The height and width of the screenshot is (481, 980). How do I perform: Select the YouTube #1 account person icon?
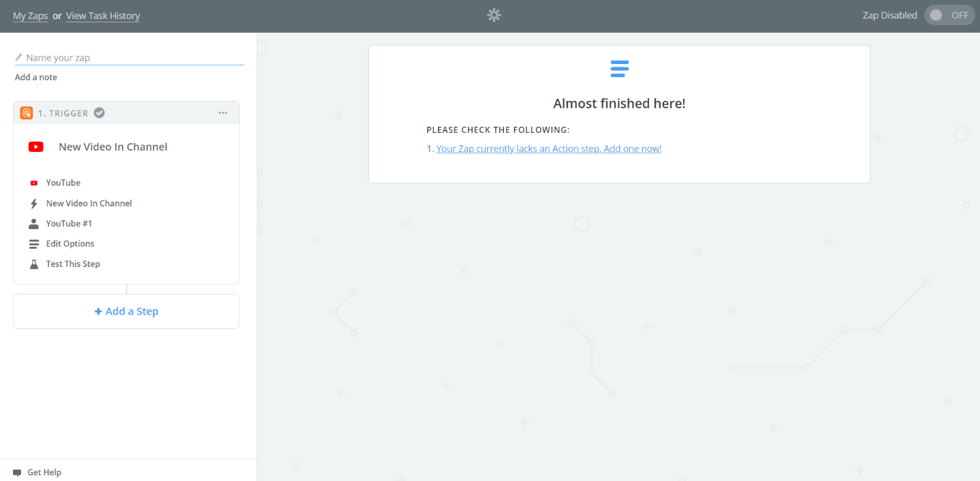pyautogui.click(x=34, y=223)
